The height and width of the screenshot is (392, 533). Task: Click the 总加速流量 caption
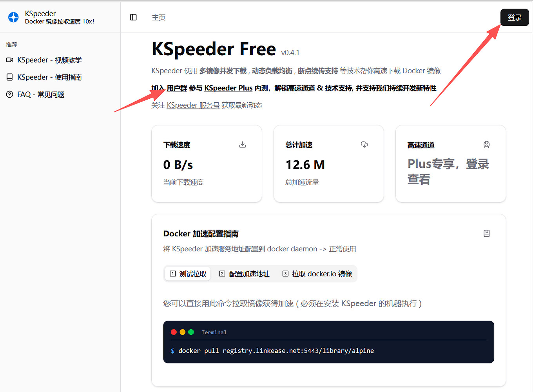click(x=303, y=182)
